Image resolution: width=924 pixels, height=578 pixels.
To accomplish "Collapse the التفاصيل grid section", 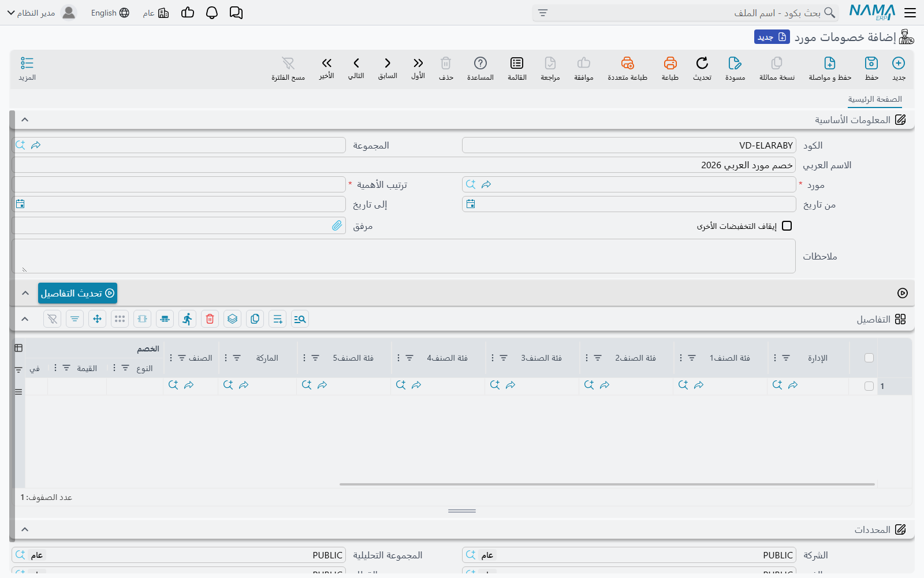I will (25, 319).
